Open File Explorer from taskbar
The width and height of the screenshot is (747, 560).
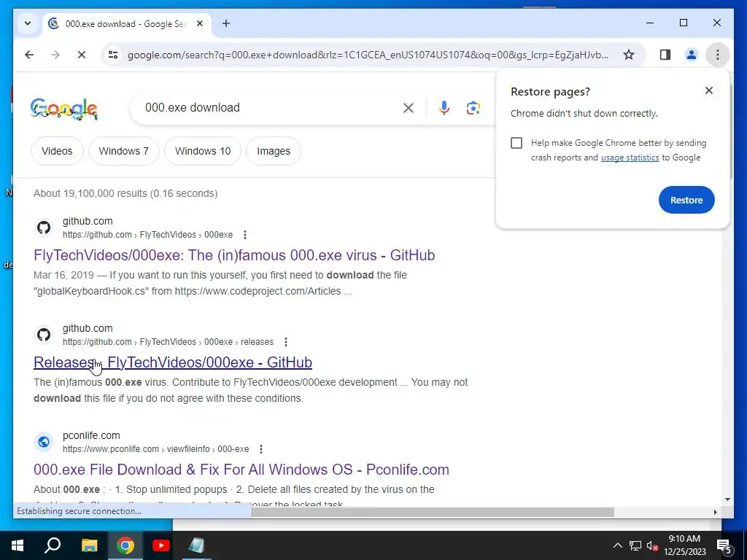click(89, 545)
